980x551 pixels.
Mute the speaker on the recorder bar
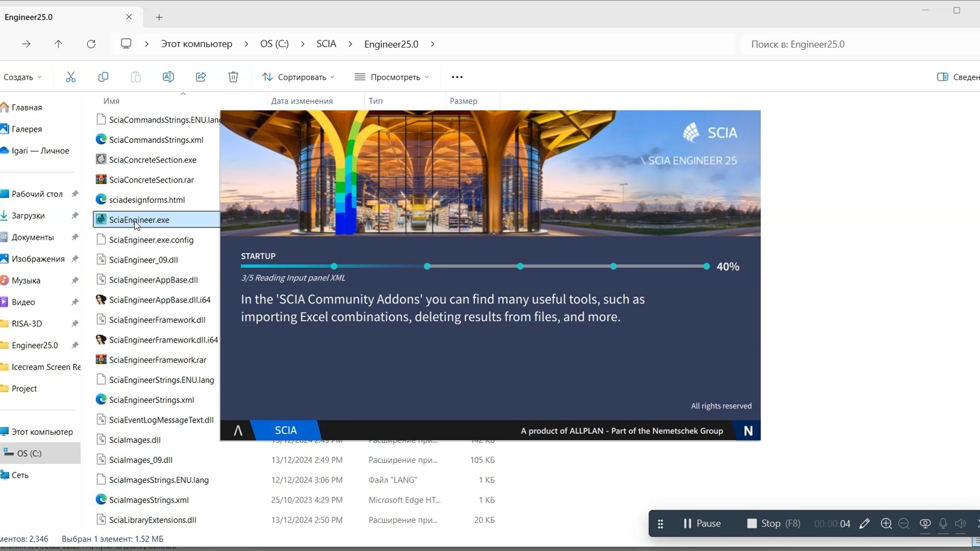pyautogui.click(x=960, y=523)
